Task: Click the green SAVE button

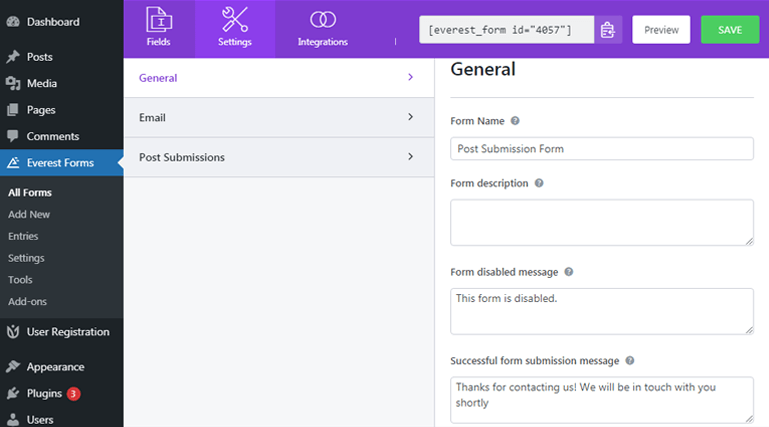Action: pyautogui.click(x=730, y=30)
